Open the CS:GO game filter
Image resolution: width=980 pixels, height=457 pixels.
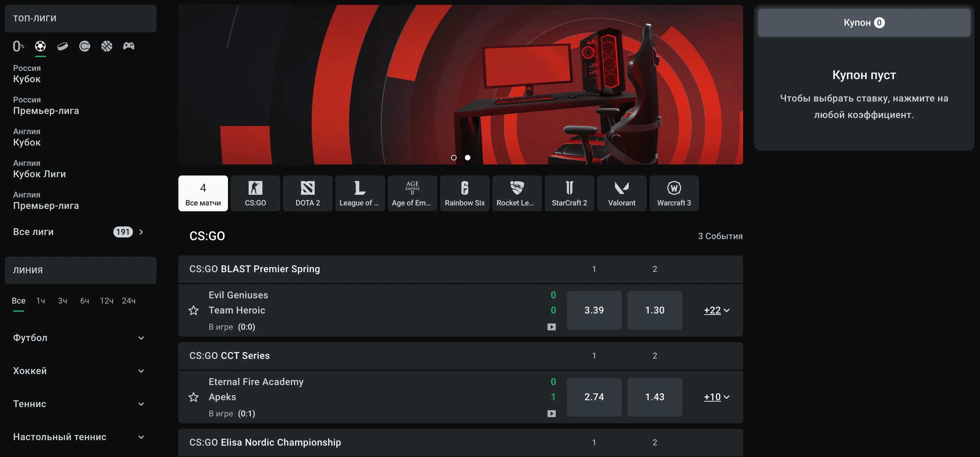click(255, 193)
